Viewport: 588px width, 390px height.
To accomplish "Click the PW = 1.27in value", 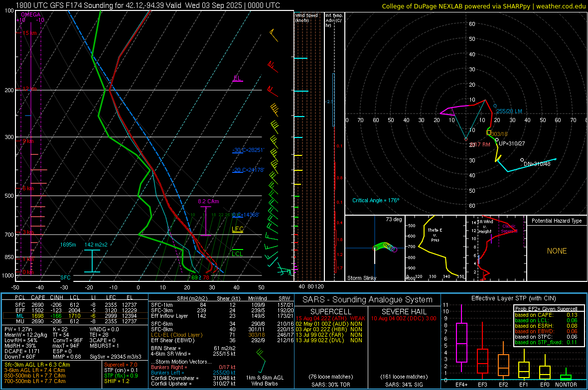I will coord(18,329).
